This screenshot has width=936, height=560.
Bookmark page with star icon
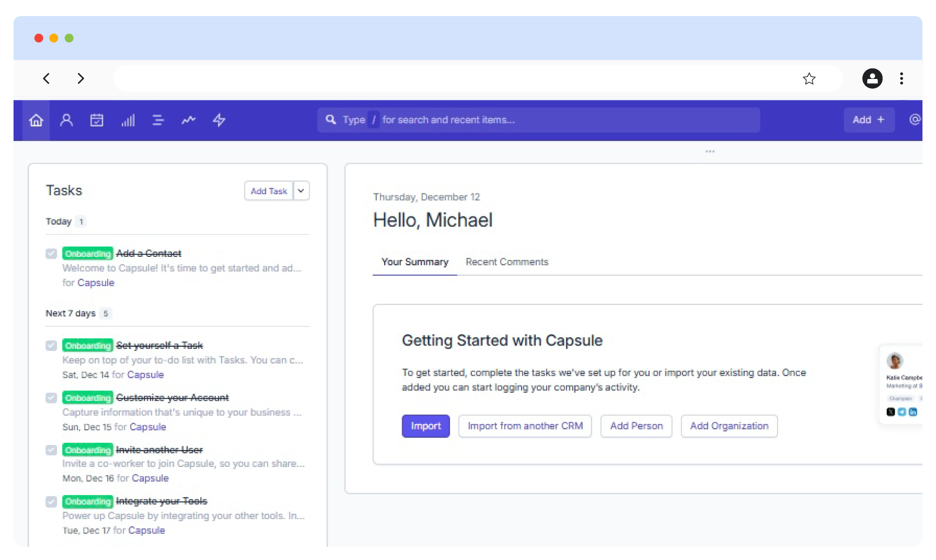pyautogui.click(x=809, y=78)
